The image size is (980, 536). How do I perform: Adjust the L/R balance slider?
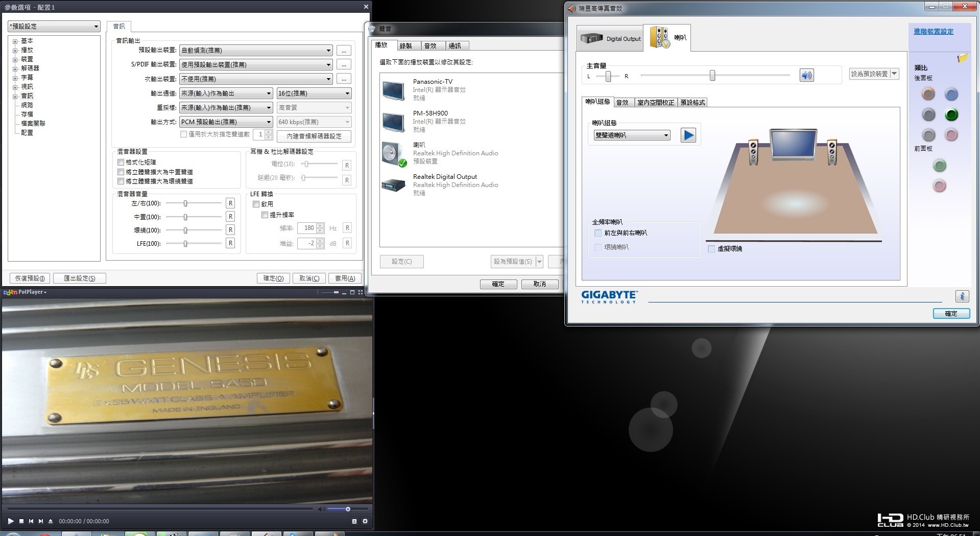[x=608, y=76]
